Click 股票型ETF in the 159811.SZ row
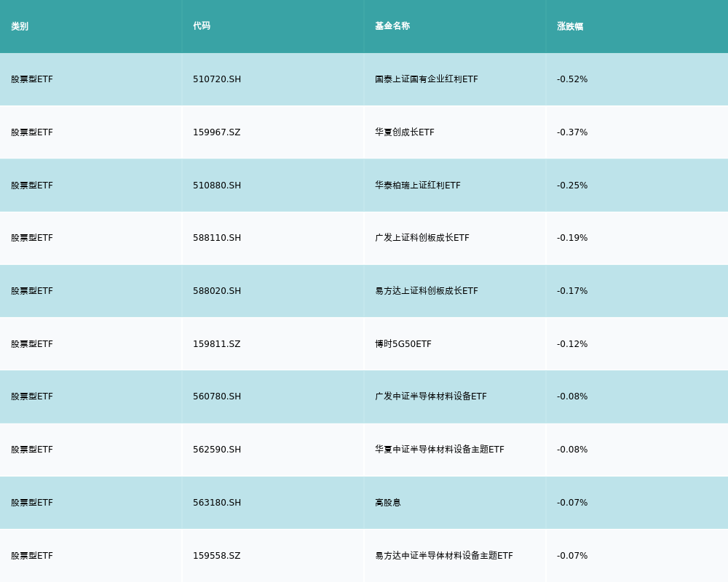The width and height of the screenshot is (728, 582). [32, 344]
